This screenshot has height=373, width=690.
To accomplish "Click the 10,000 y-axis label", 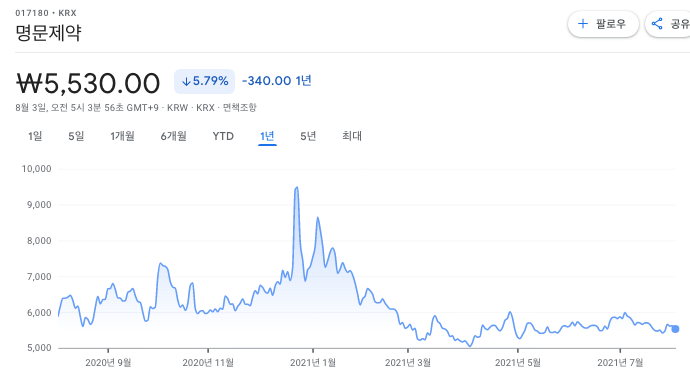I will coord(37,169).
